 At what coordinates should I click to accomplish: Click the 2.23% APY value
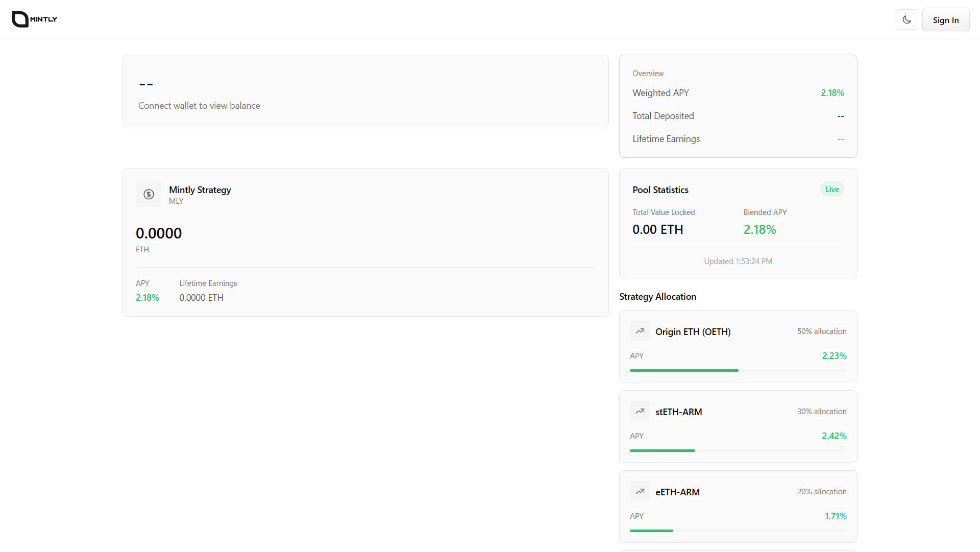834,356
